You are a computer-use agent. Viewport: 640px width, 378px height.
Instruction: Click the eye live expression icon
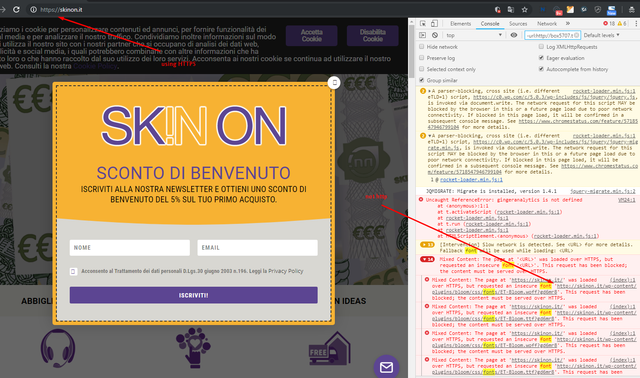click(x=514, y=35)
